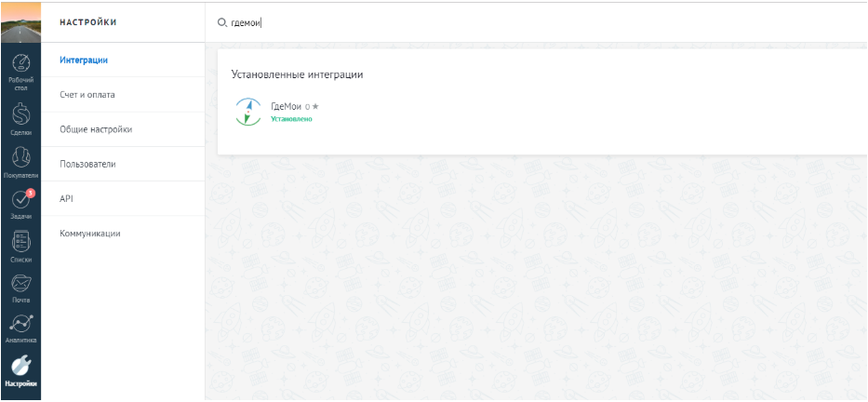Open the Общие настройки section
Viewport: 868px width, 402px height.
(x=96, y=129)
